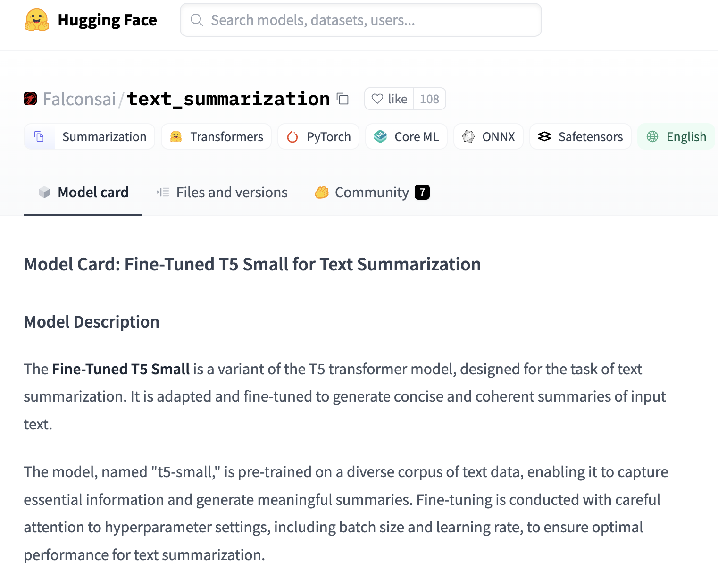
Task: Open the likes count showing 108
Action: coord(429,99)
